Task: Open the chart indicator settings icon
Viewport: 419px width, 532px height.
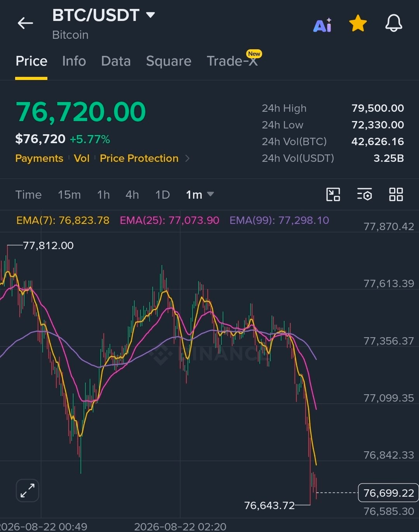Action: 365,194
